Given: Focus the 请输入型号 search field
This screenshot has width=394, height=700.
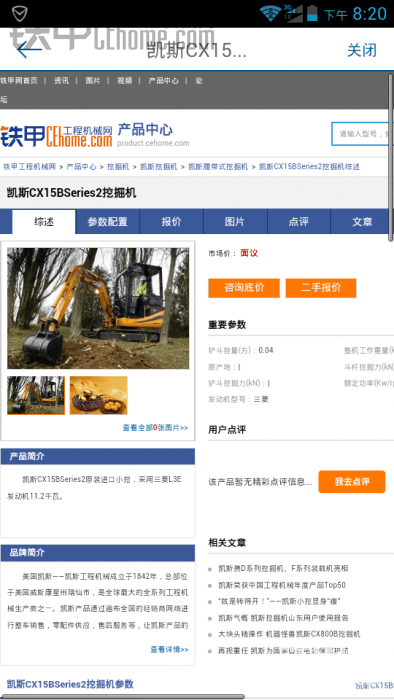Looking at the screenshot, I should click(x=362, y=133).
